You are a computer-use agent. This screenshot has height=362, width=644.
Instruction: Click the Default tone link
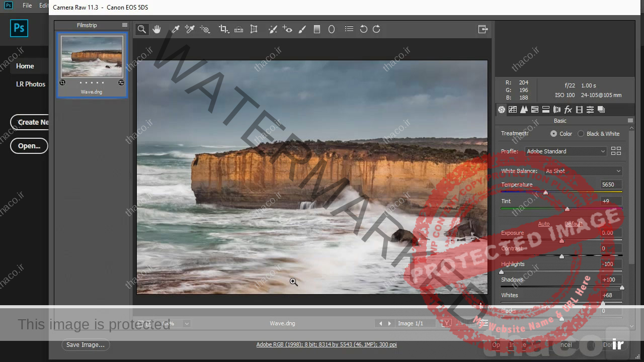click(x=573, y=224)
